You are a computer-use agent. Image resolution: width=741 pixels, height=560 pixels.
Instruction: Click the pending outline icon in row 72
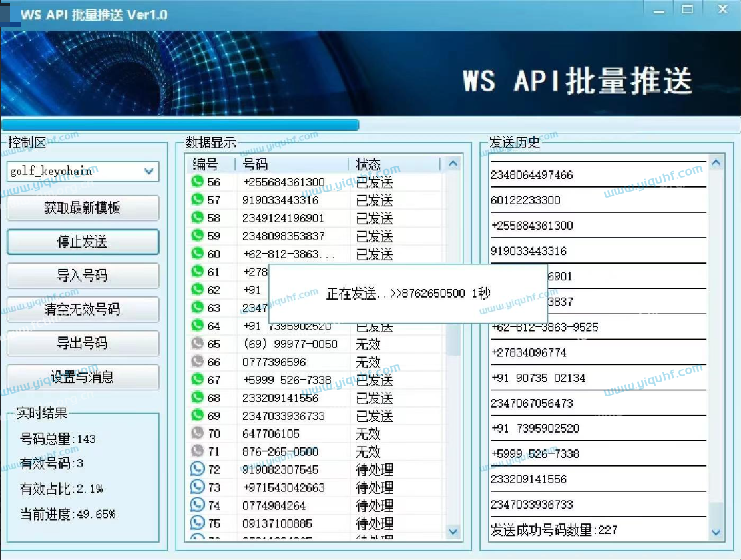point(198,469)
